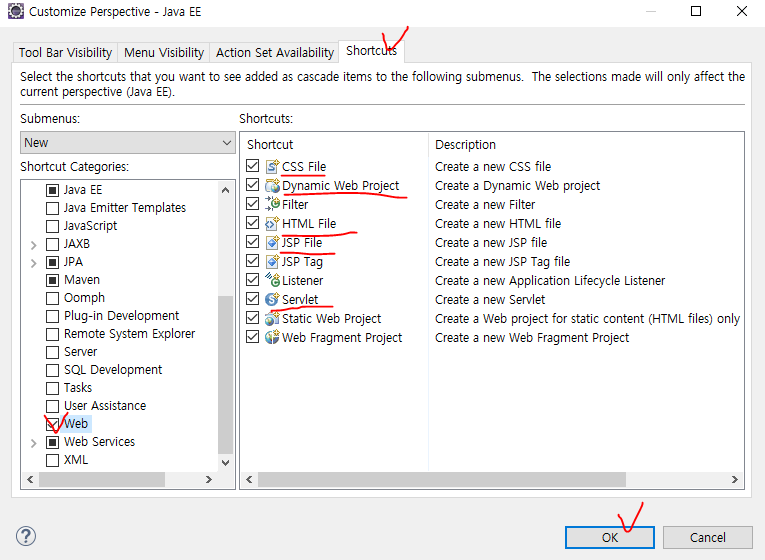
Task: Expand the JPA tree node
Action: (x=33, y=263)
